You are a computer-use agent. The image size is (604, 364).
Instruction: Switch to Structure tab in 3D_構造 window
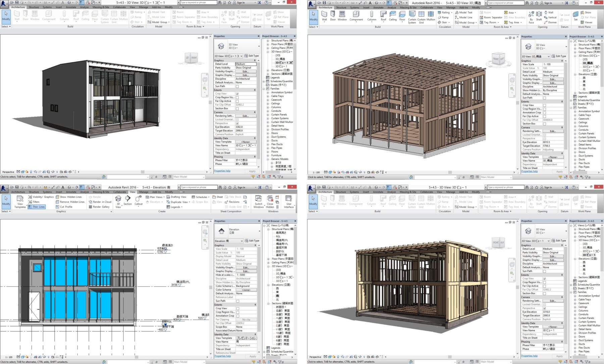point(341,7)
